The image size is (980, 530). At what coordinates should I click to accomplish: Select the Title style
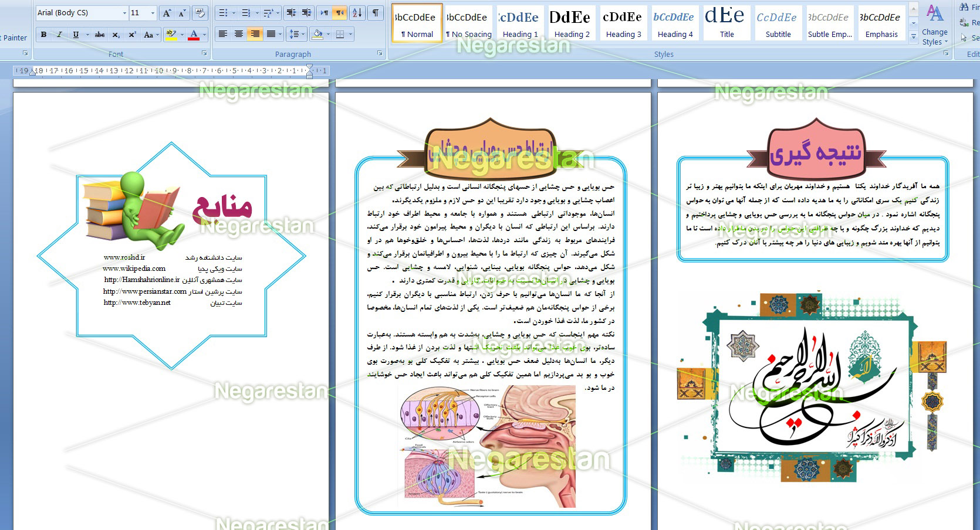point(726,23)
